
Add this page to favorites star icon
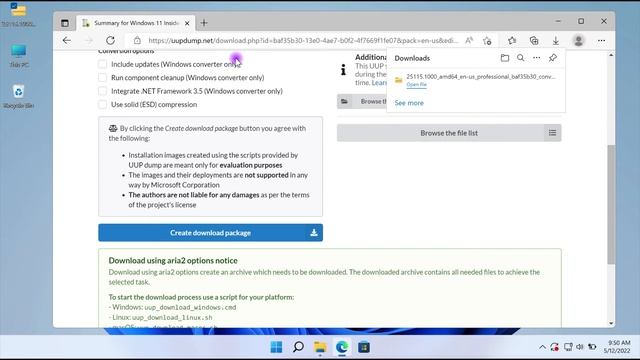coord(487,40)
